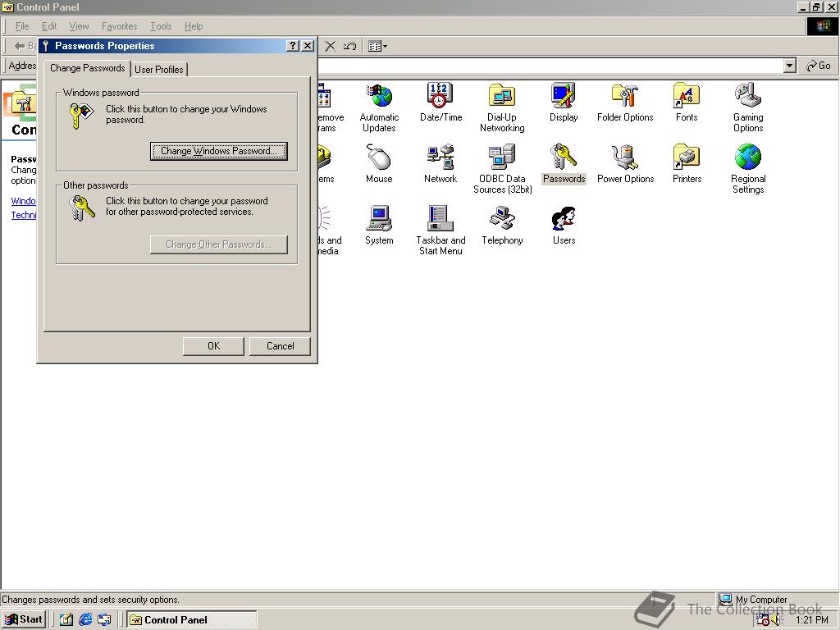Open the Automatic Updates icon
This screenshot has height=630, width=840.
click(379, 107)
